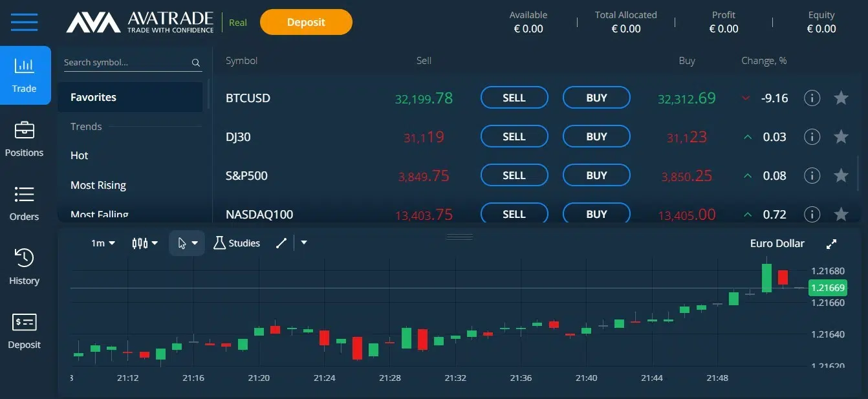Click the BTCUSD symbol name
Viewport: 868px width, 399px height.
[248, 98]
